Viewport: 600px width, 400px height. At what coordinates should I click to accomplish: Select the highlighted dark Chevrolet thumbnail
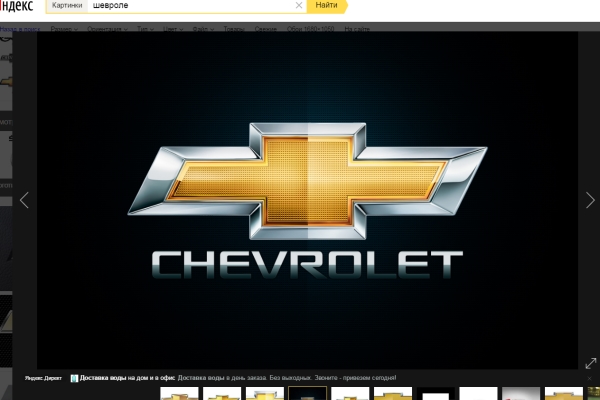click(307, 393)
